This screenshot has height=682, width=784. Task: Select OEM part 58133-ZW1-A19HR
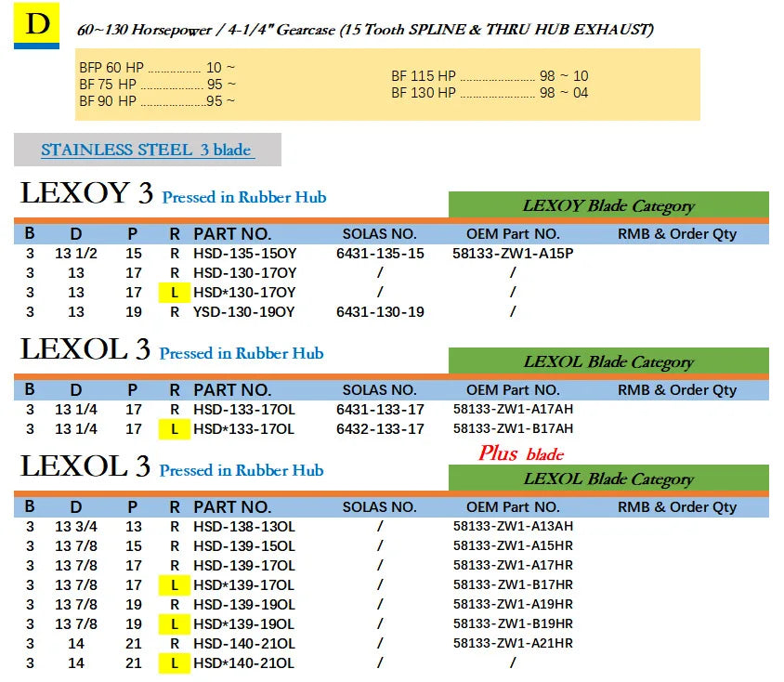[x=513, y=604]
